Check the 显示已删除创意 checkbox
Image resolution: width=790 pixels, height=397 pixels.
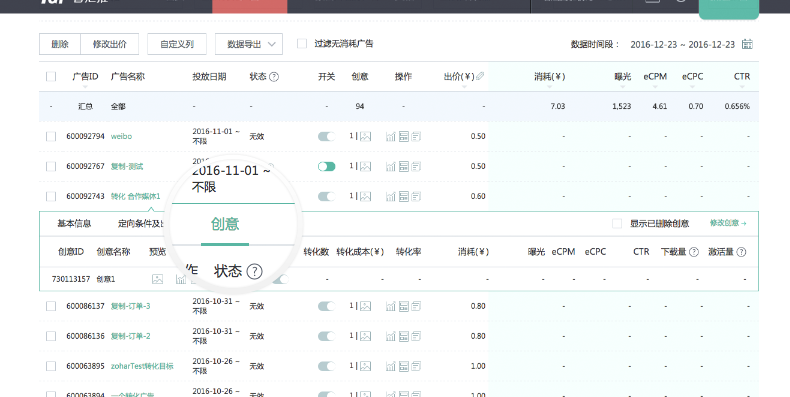pyautogui.click(x=617, y=223)
